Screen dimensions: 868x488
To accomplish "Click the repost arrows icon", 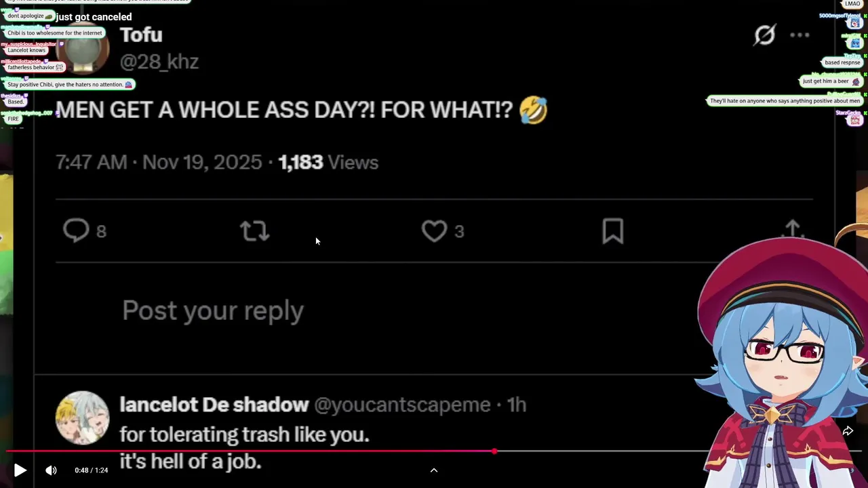I will (255, 231).
